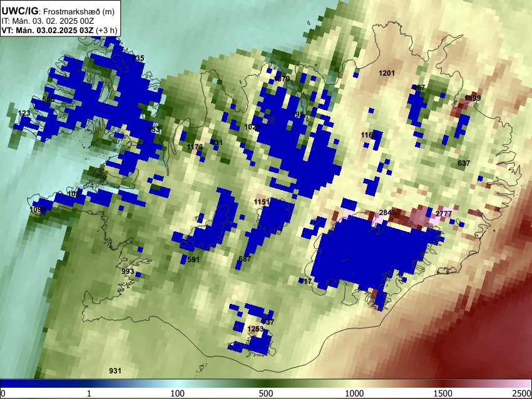The width and height of the screenshot is (532, 399).
Task: Click the map value label 1253
Action: 255,329
